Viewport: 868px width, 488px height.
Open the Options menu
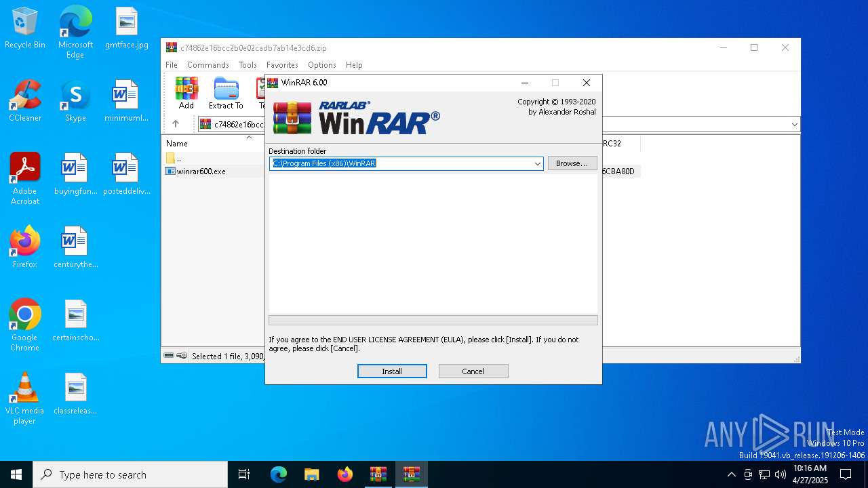[322, 65]
